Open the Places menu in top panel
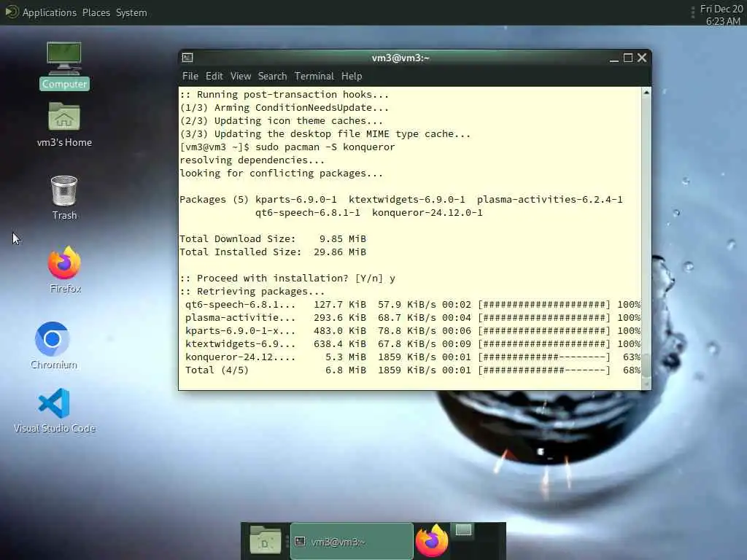Screen dimensions: 747x560 click(96, 12)
